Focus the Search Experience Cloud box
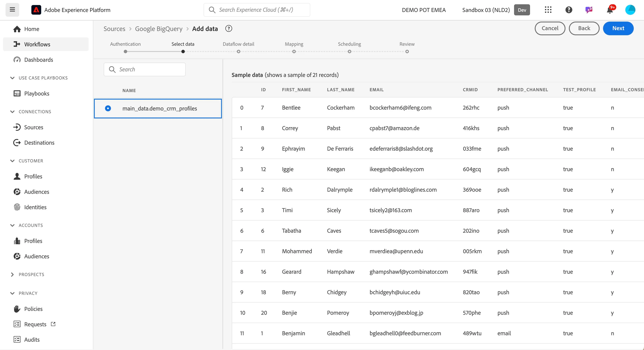Image resolution: width=644 pixels, height=350 pixels. coord(257,10)
